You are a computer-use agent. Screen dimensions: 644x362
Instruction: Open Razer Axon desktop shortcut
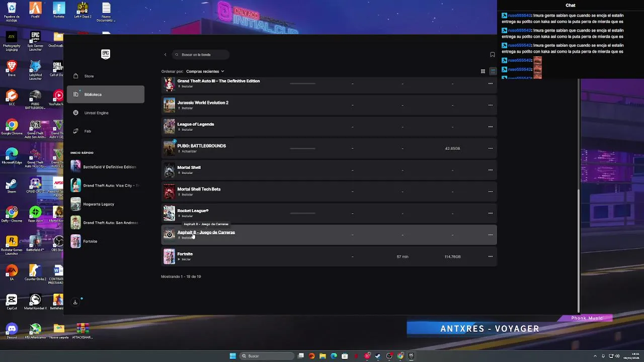35,215
